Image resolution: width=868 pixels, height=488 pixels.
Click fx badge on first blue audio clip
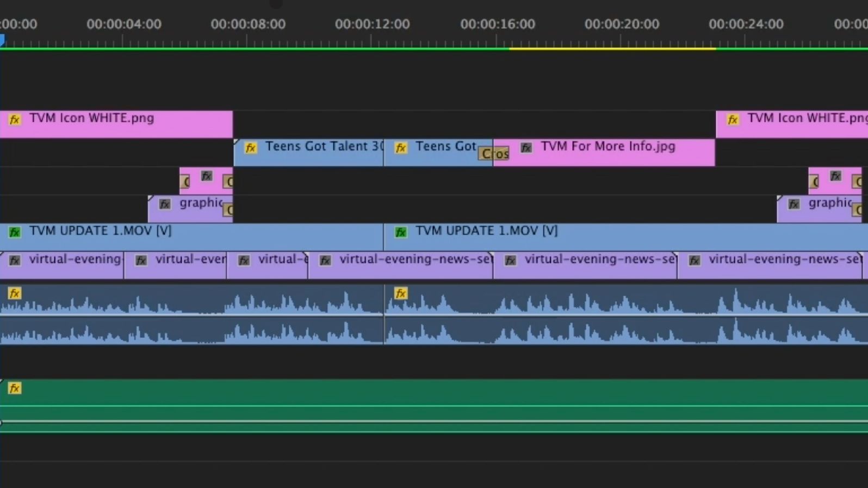15,293
